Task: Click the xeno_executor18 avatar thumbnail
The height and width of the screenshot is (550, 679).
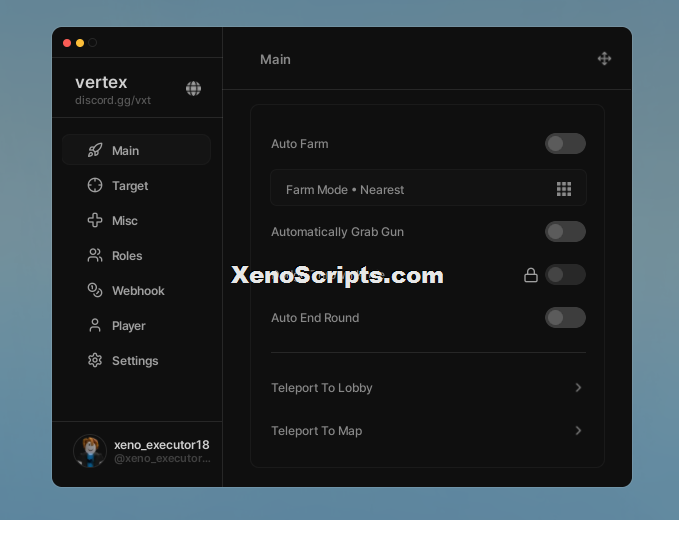Action: click(x=90, y=451)
